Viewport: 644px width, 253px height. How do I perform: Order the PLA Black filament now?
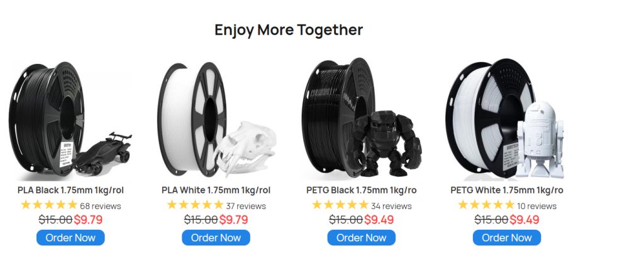coord(70,237)
